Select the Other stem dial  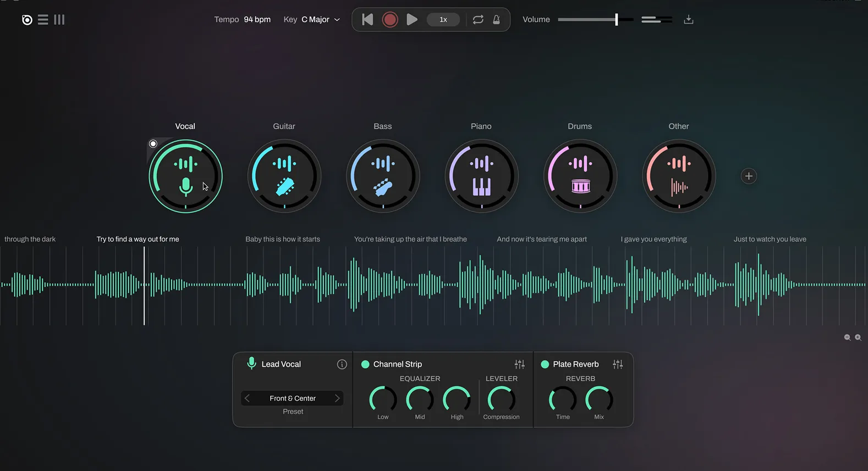pos(679,176)
